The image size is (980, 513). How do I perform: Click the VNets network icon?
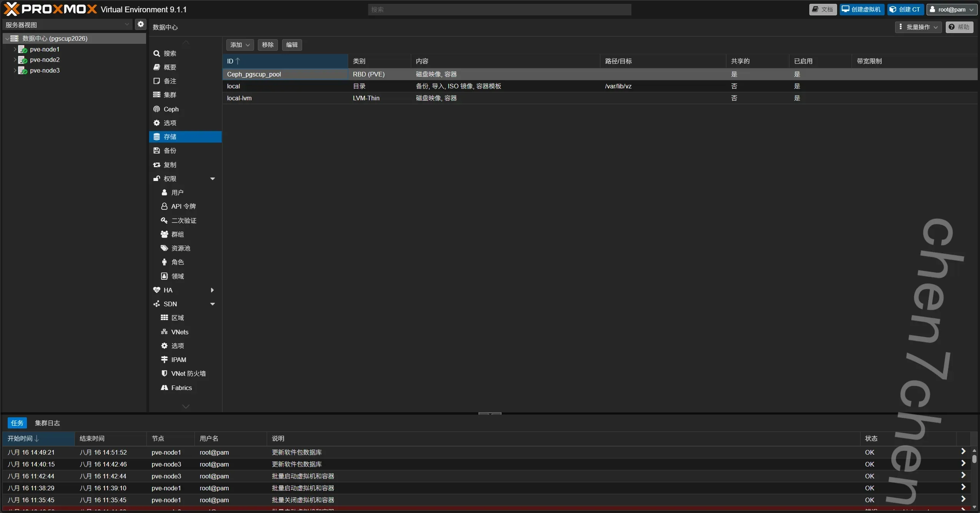[x=164, y=332]
